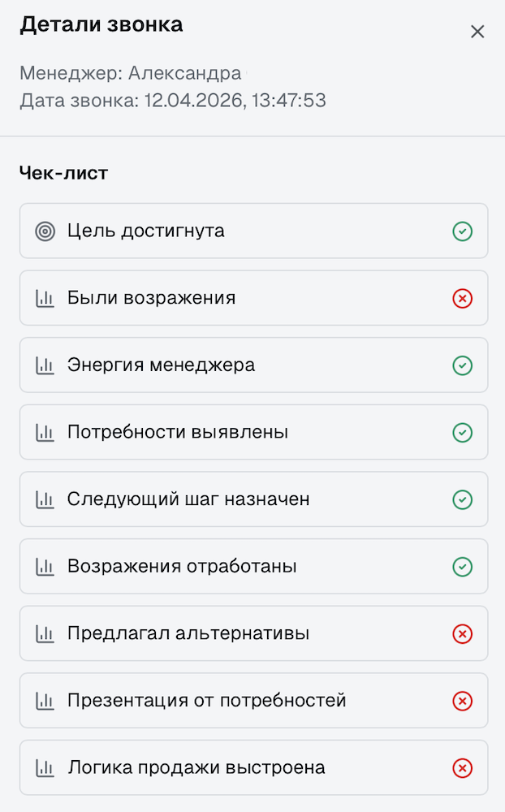Select the chart icon on Возражения отработаны row
The image size is (505, 812).
[x=45, y=566]
